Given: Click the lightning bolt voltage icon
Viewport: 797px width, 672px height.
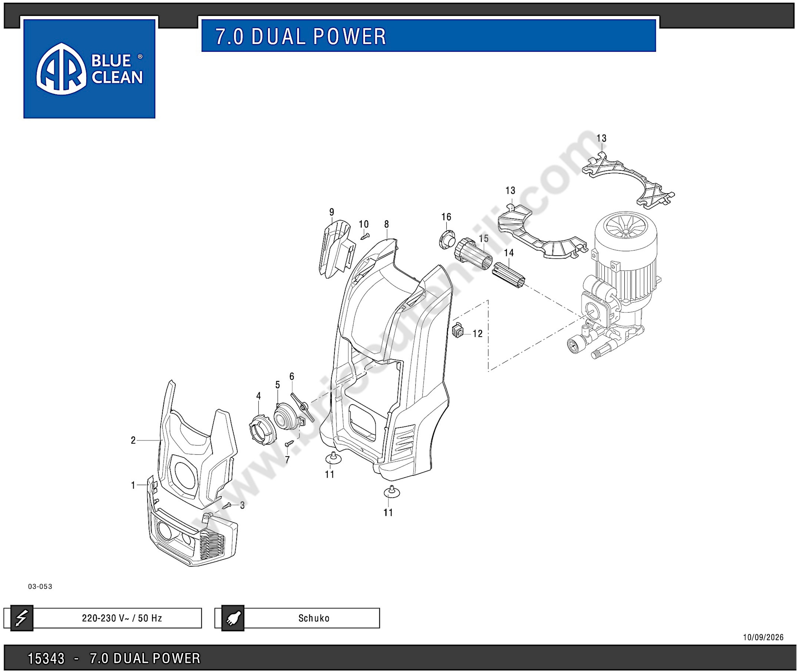Looking at the screenshot, I should (22, 618).
